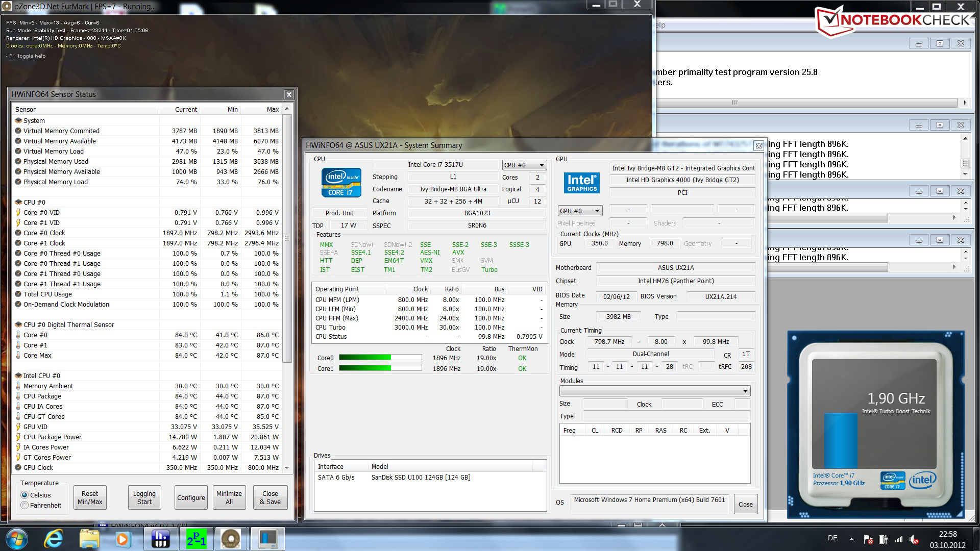Select the Core #0 Clock sensor row
980x551 pixels.
[x=147, y=233]
